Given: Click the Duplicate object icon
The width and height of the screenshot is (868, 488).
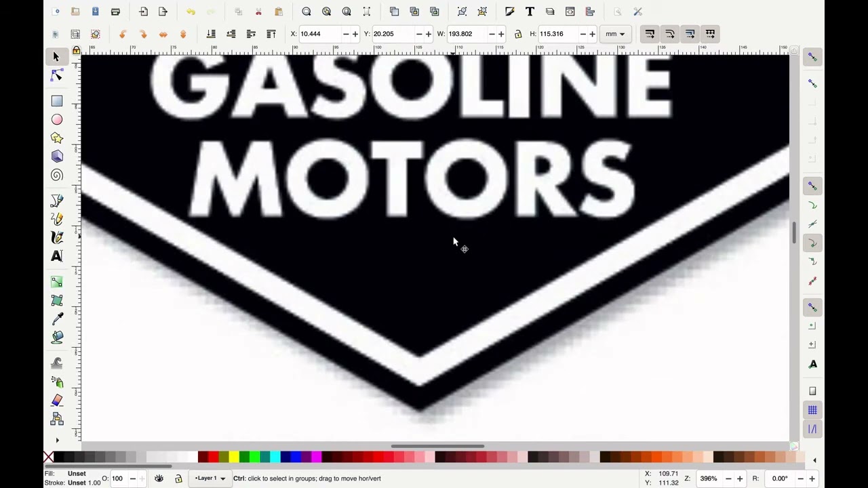Looking at the screenshot, I should pos(394,12).
